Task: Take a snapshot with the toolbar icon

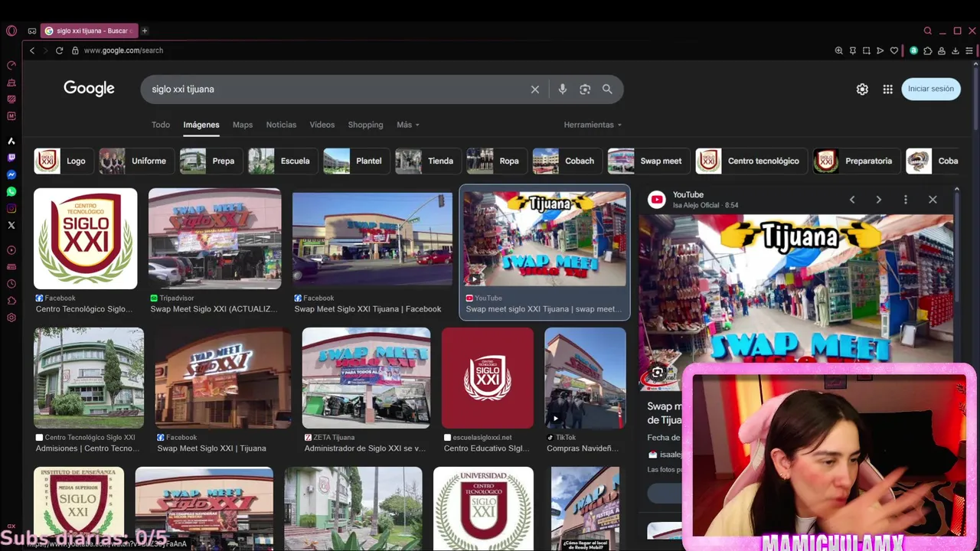Action: [866, 51]
